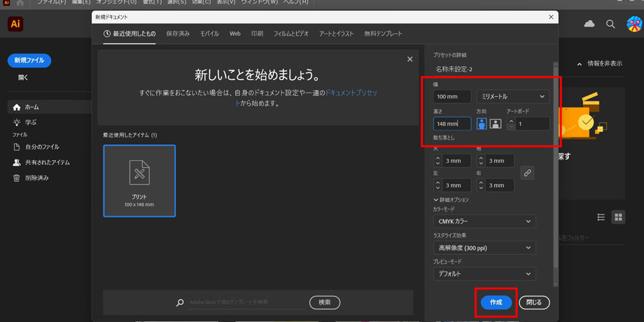Click the 閉じる button
Viewport: 644px width, 322px height.
tap(534, 303)
